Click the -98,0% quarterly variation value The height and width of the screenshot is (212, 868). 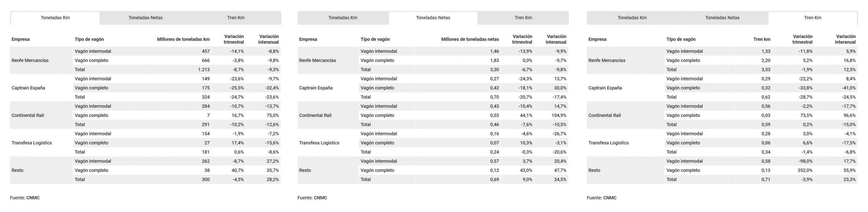click(x=805, y=161)
